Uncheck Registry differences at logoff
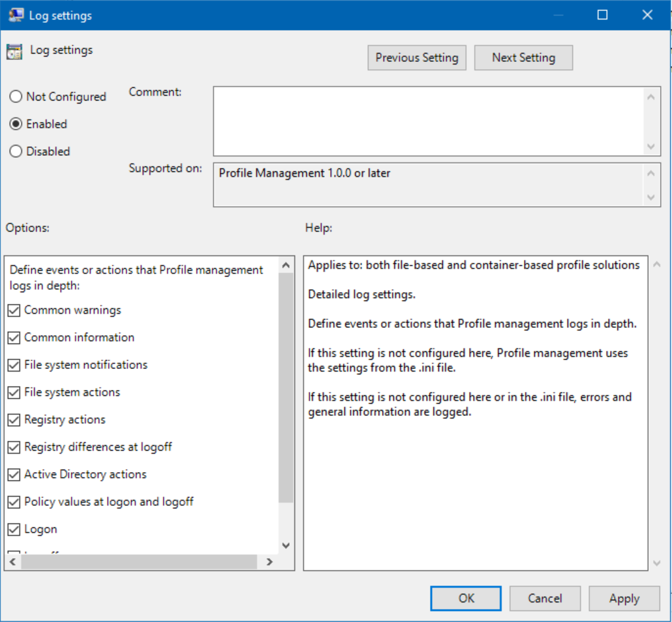The image size is (672, 622). click(14, 447)
